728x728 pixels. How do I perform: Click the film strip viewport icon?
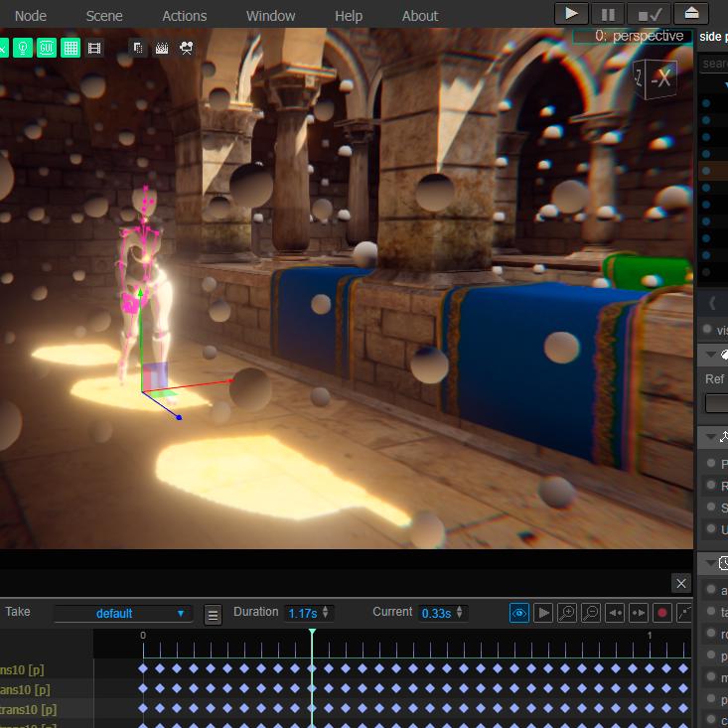[94, 48]
